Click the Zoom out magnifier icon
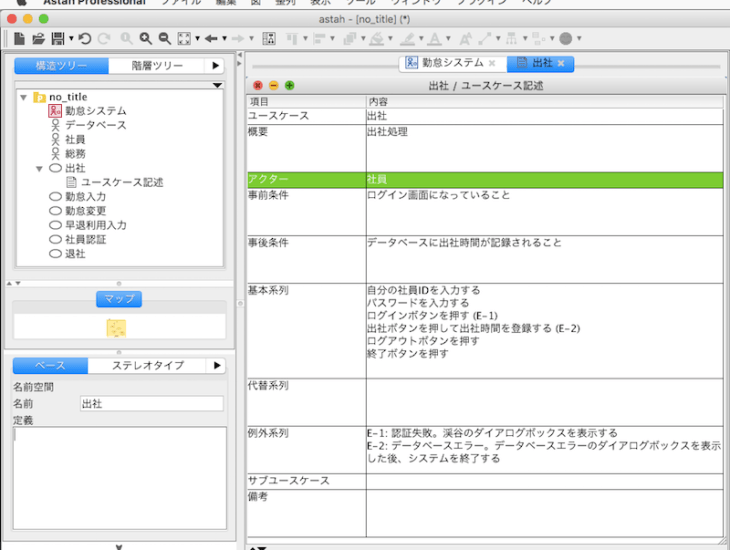 164,38
